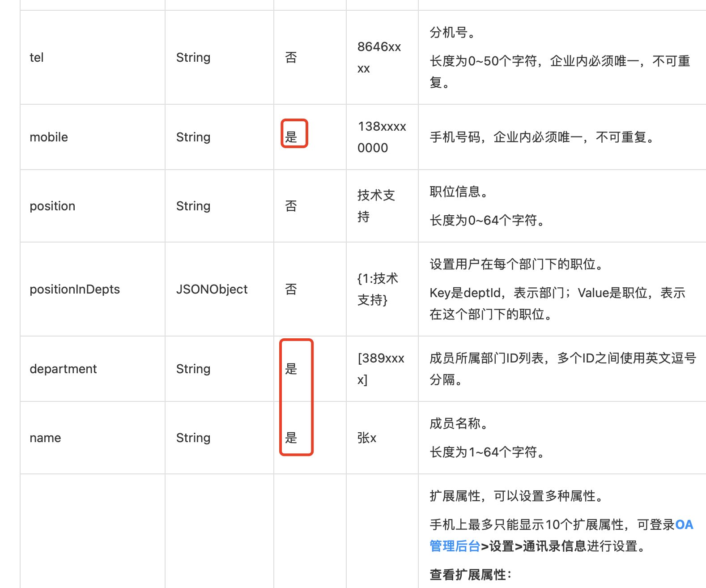Click the text 长度为1~64个字符。
This screenshot has height=588, width=706.
point(487,452)
